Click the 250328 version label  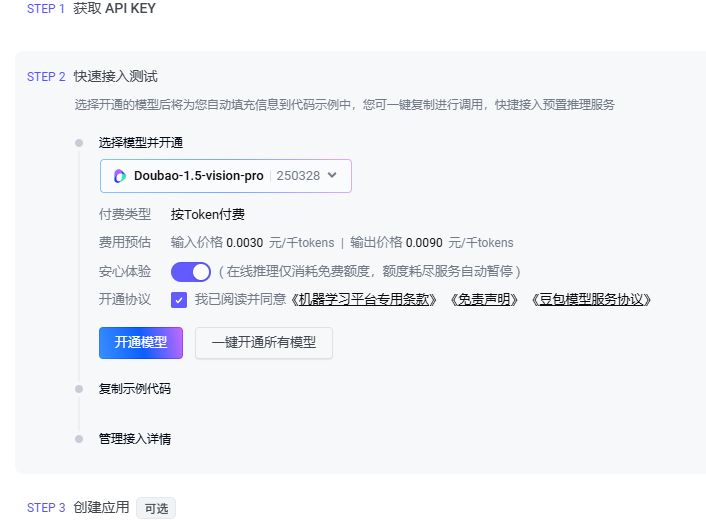[x=298, y=176]
